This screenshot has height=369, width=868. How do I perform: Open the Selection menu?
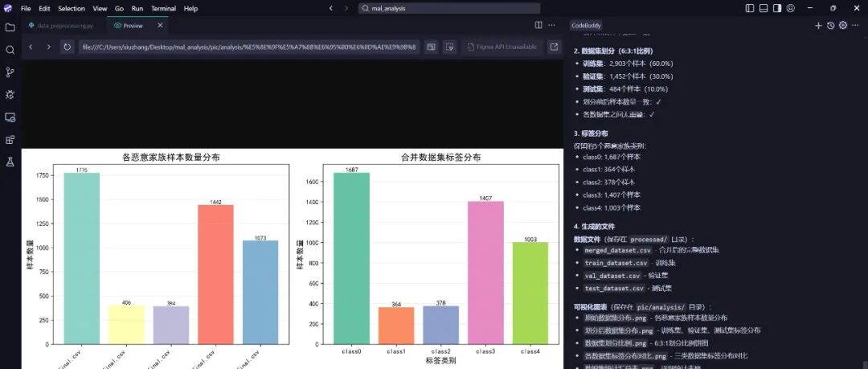tap(72, 8)
